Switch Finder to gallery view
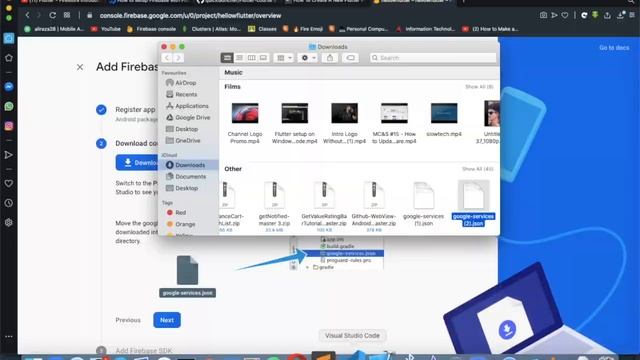 click(263, 58)
